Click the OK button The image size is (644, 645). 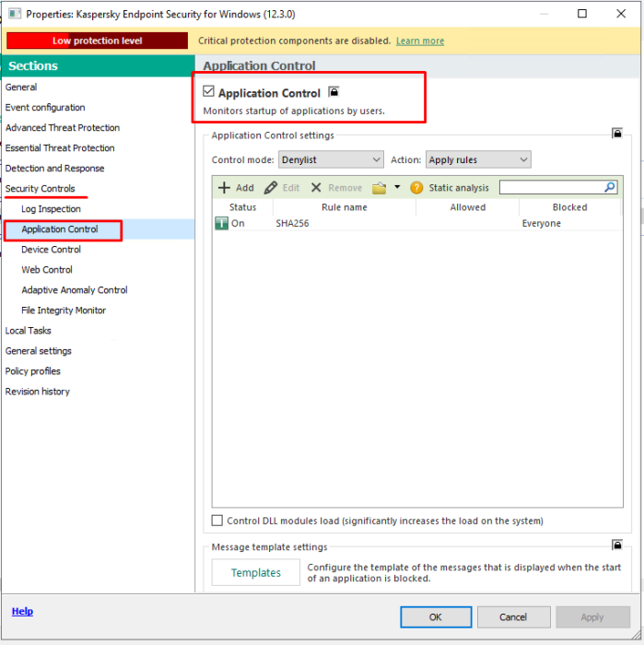point(436,617)
